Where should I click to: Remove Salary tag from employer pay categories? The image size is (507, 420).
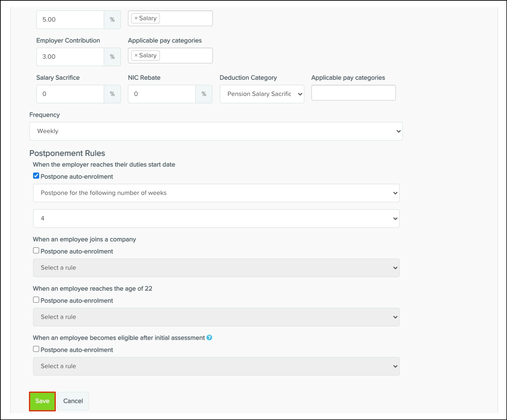point(136,55)
